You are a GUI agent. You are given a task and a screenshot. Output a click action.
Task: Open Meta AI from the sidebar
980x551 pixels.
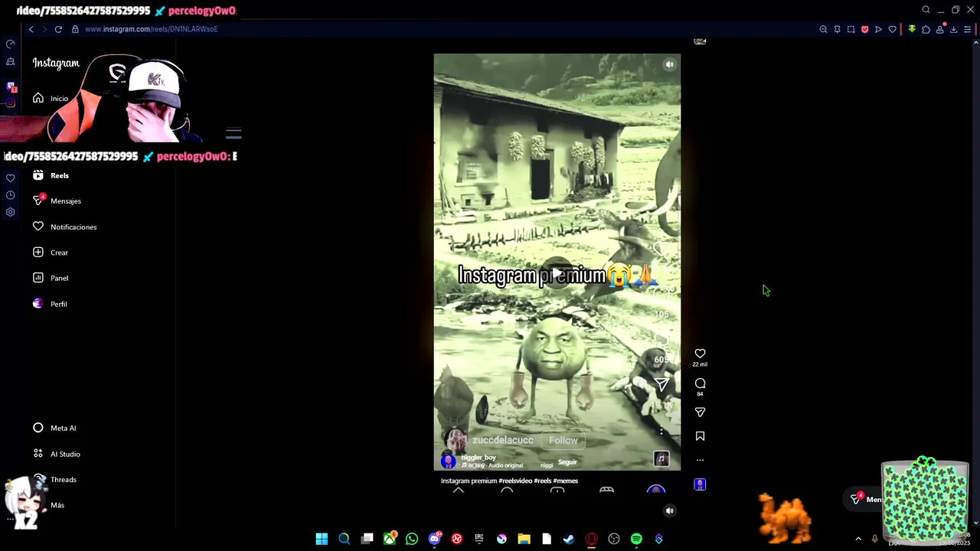[x=54, y=428]
